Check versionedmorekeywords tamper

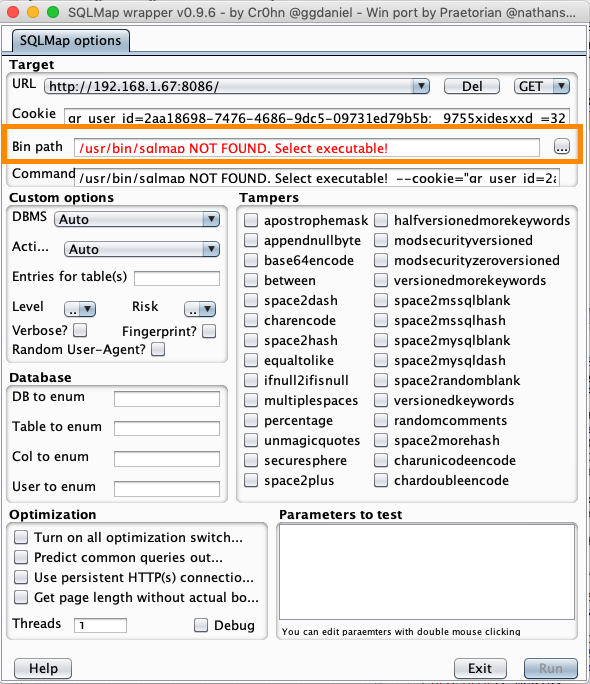click(381, 280)
